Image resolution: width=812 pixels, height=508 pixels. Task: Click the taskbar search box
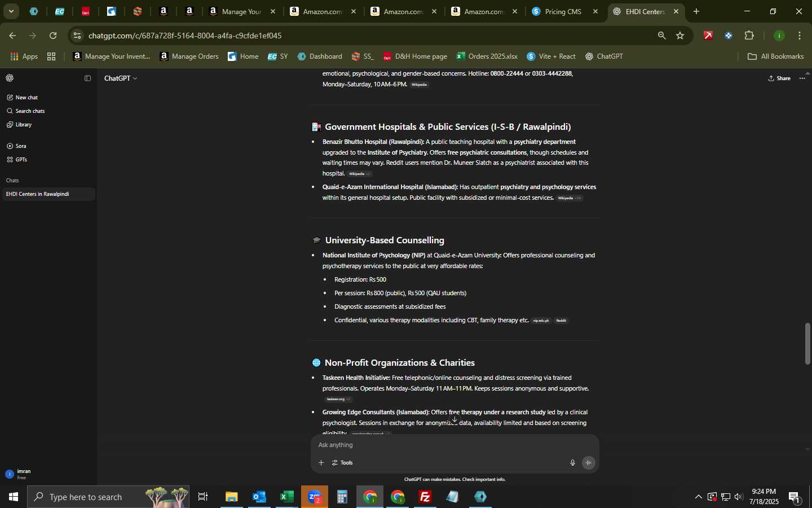coord(108,497)
